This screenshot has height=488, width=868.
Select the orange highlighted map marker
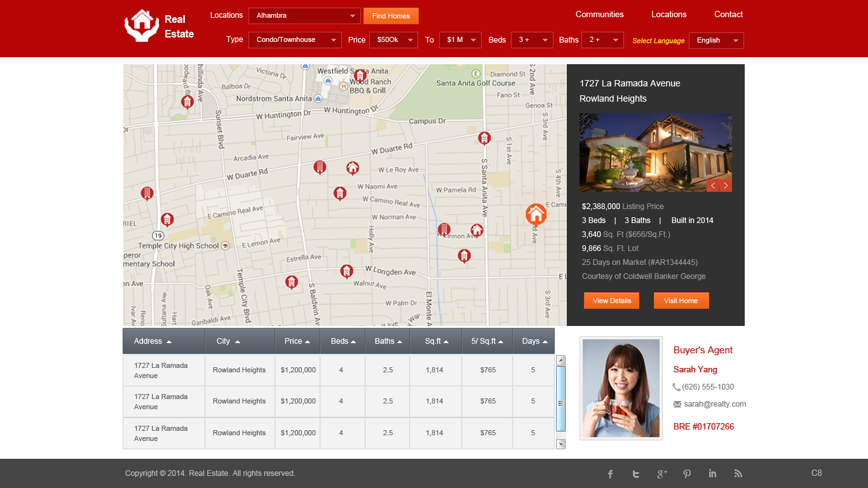click(536, 215)
